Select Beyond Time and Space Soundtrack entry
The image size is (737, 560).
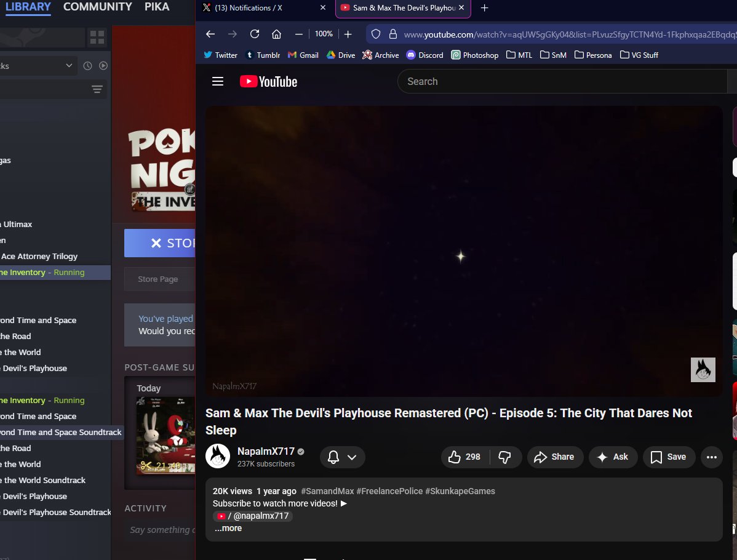click(x=61, y=432)
